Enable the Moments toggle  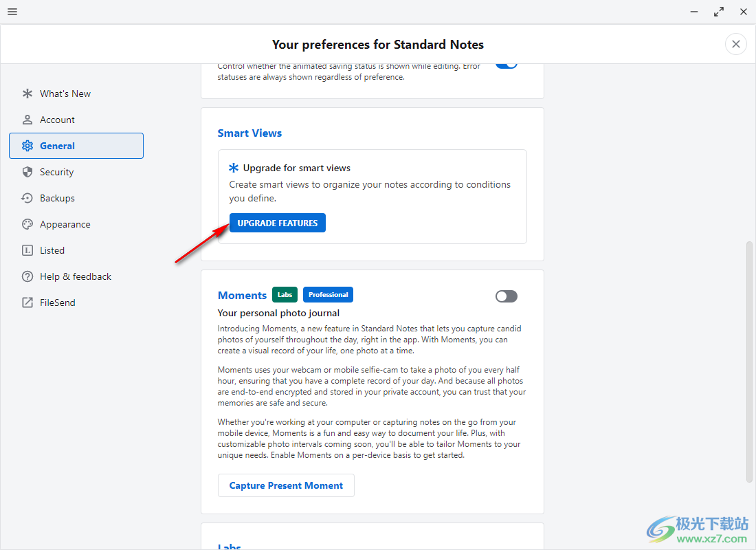pos(507,296)
